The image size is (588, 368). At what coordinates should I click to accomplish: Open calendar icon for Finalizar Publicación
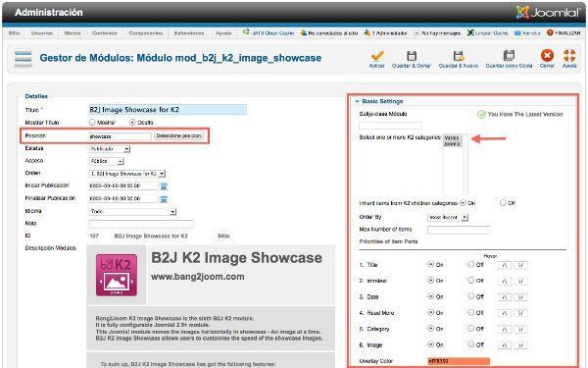tap(164, 199)
